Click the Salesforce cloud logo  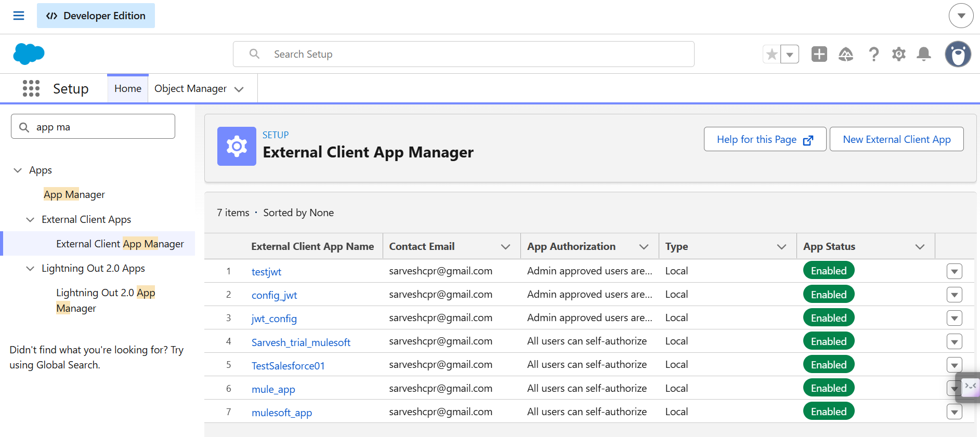coord(29,54)
